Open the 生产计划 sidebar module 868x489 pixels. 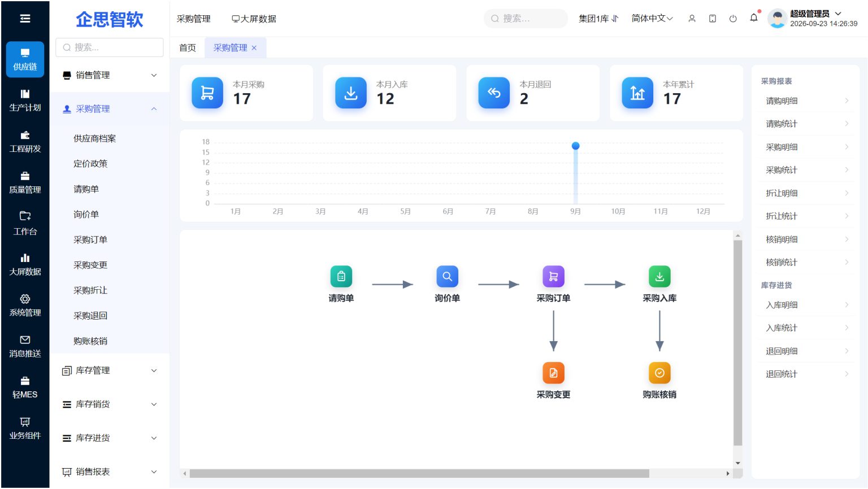pyautogui.click(x=25, y=101)
